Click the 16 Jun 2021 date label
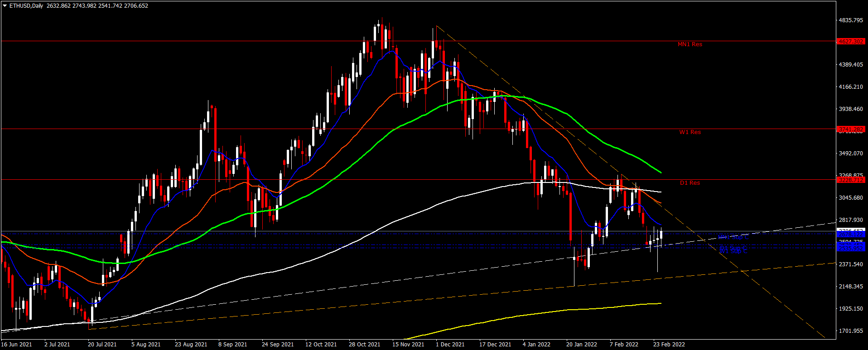 coord(17,345)
